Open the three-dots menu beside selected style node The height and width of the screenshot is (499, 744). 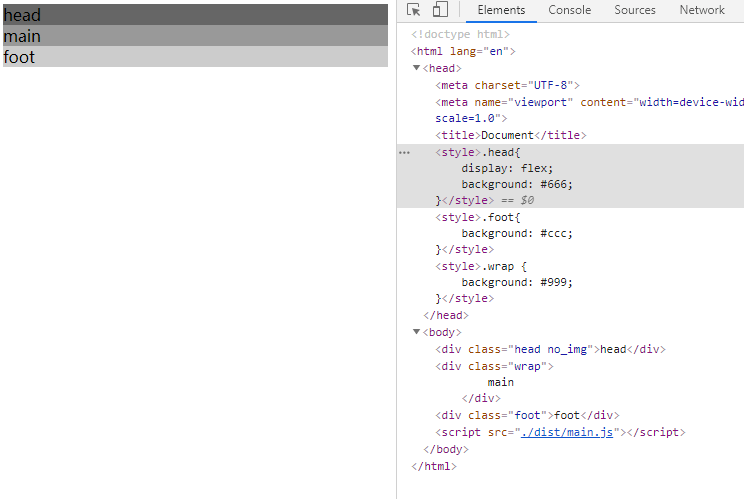coord(404,153)
